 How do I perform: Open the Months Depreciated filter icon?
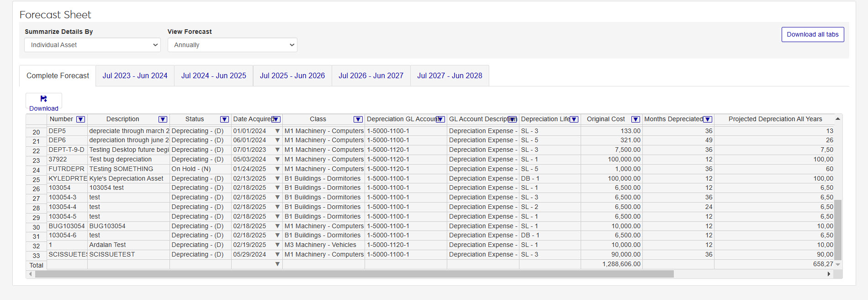pos(708,119)
